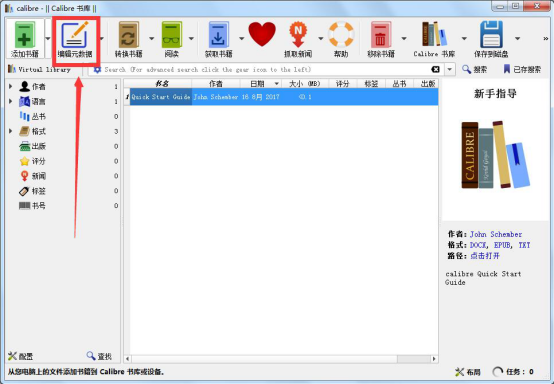554x384 pixels.
Task: Clear search with the X icon
Action: [x=435, y=69]
